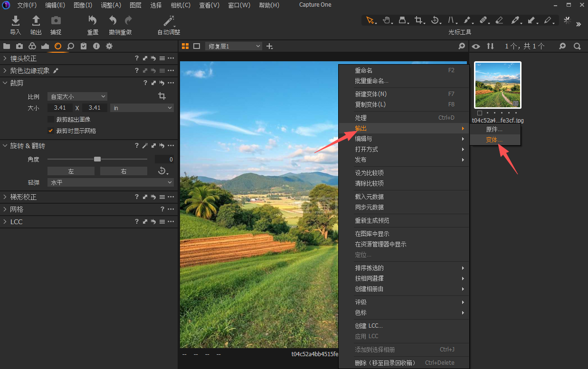This screenshot has height=369, width=588.
Task: Open the settings gear tool tab
Action: (x=109, y=46)
